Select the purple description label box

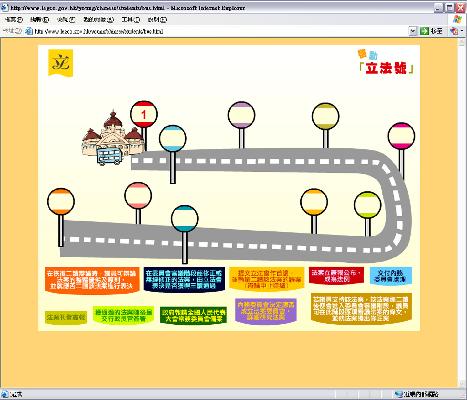pos(266,311)
